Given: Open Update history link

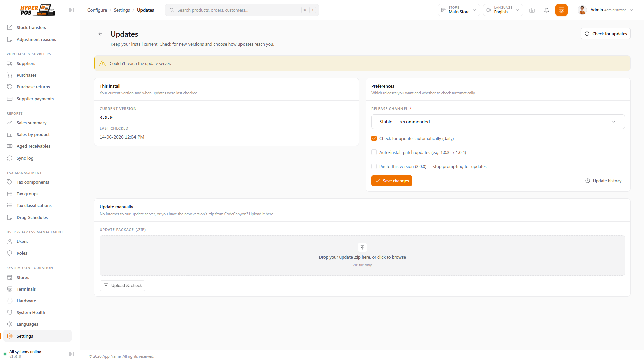Looking at the screenshot, I should (x=603, y=181).
